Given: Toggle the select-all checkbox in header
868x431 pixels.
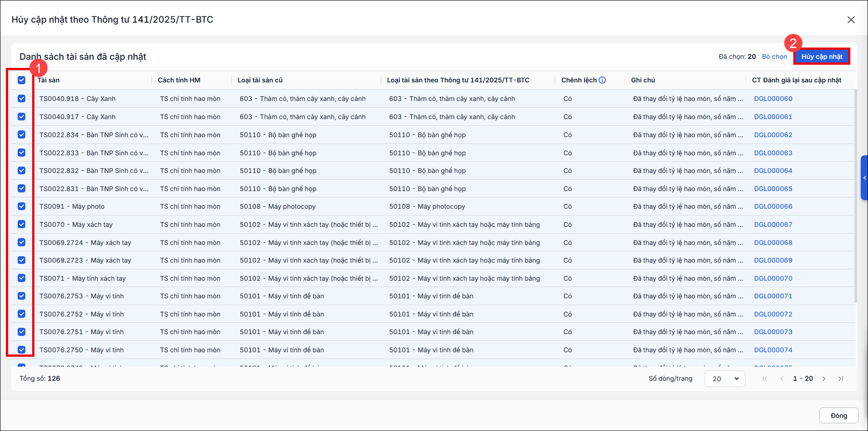Looking at the screenshot, I should pyautogui.click(x=22, y=80).
